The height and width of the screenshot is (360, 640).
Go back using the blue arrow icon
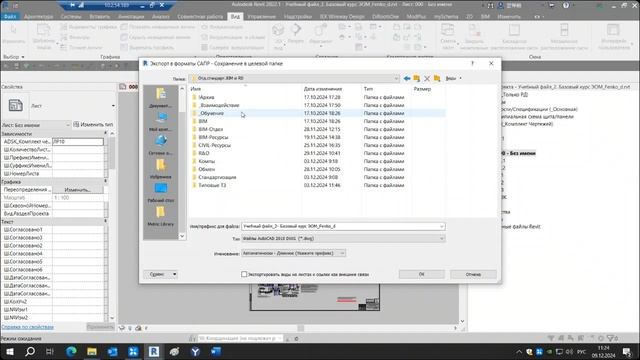407,78
